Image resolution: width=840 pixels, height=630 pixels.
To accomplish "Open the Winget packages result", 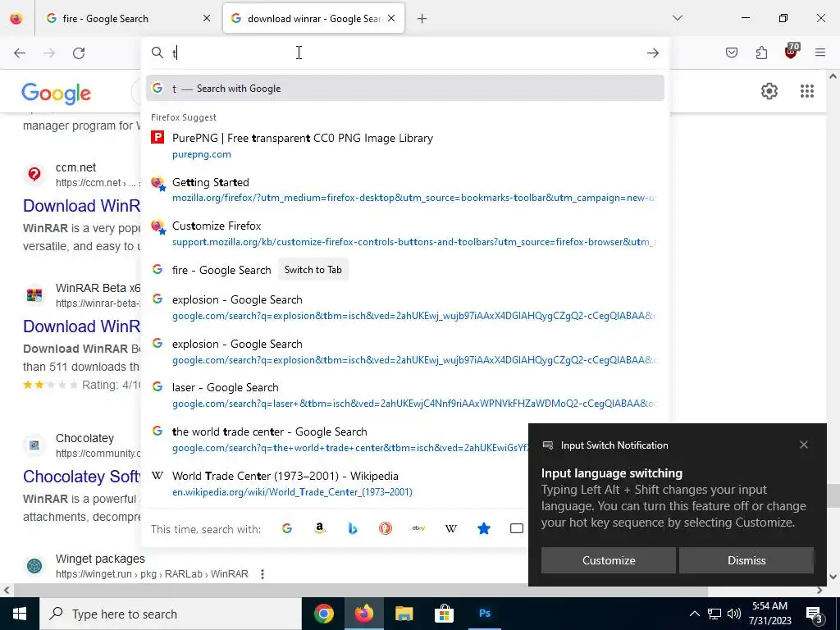I will coord(100,559).
